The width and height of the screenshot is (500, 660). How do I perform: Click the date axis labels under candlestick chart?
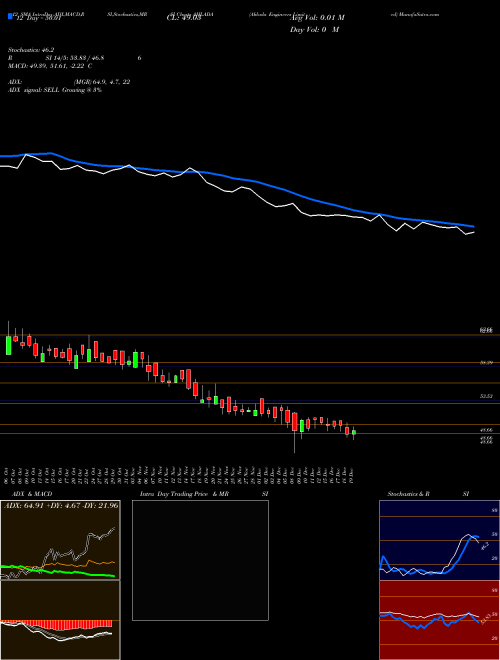pyautogui.click(x=180, y=476)
